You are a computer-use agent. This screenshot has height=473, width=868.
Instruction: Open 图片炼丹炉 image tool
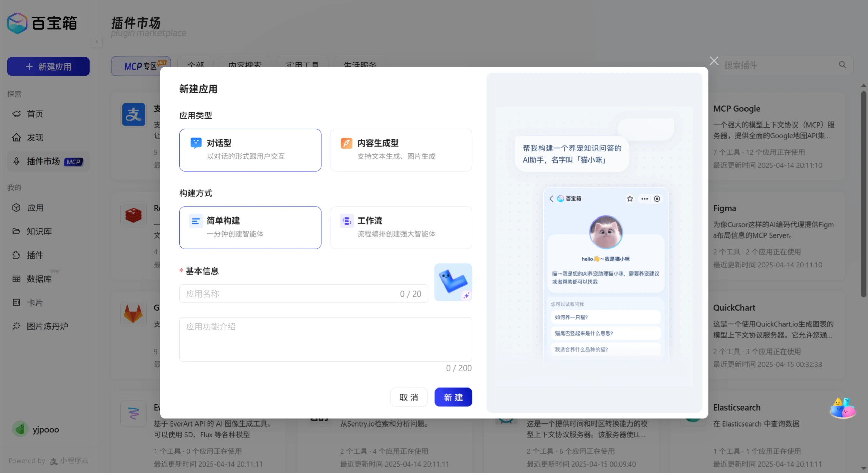[x=48, y=326]
